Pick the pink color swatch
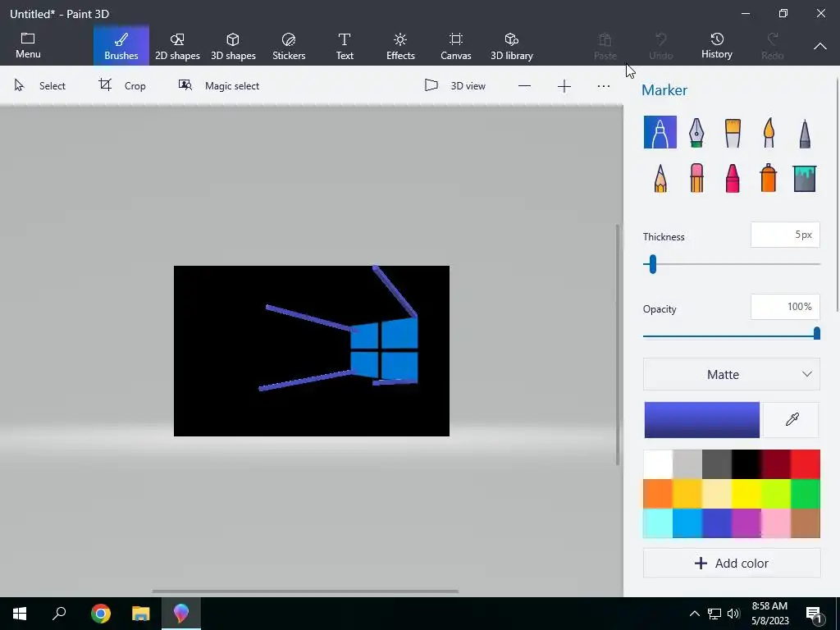The height and width of the screenshot is (630, 840). tap(776, 523)
